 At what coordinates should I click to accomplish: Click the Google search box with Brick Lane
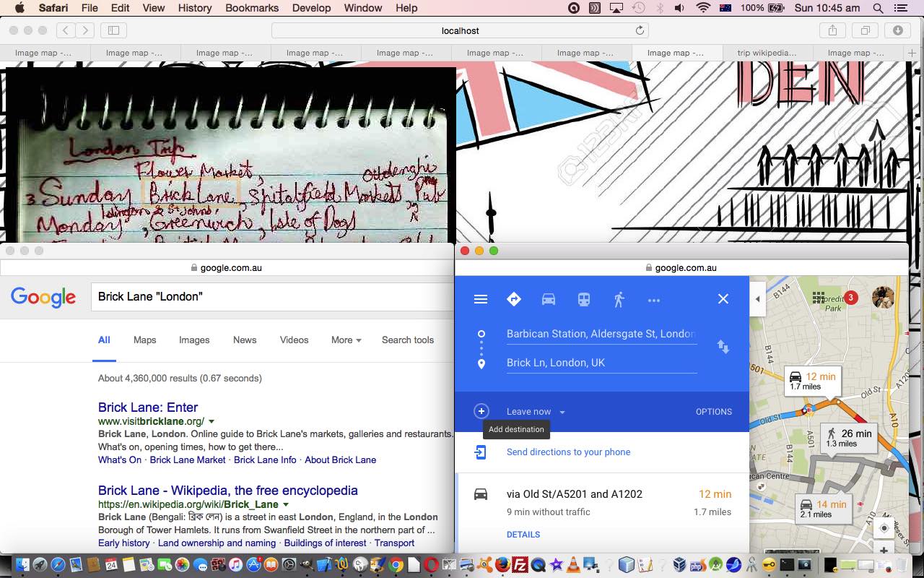pyautogui.click(x=272, y=297)
